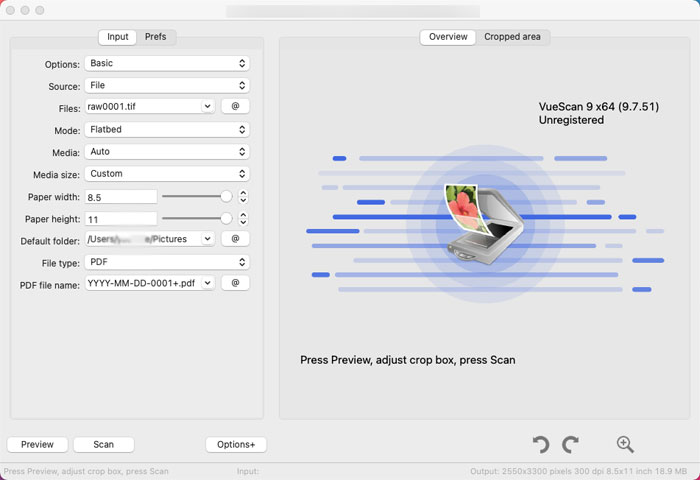Screen dimensions: 700x480
Task: Click the Preview button
Action: (x=38, y=445)
